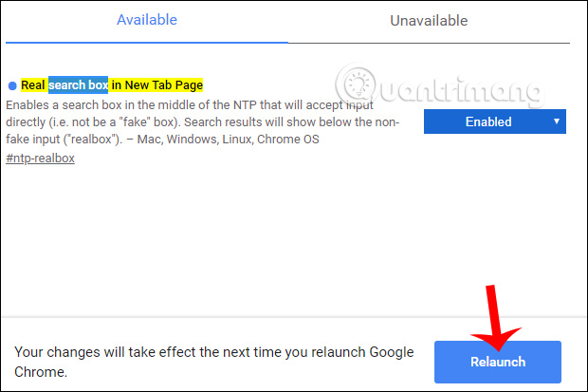Open the Enabled dropdown for Real search box flag
The height and width of the screenshot is (392, 588).
[x=495, y=121]
